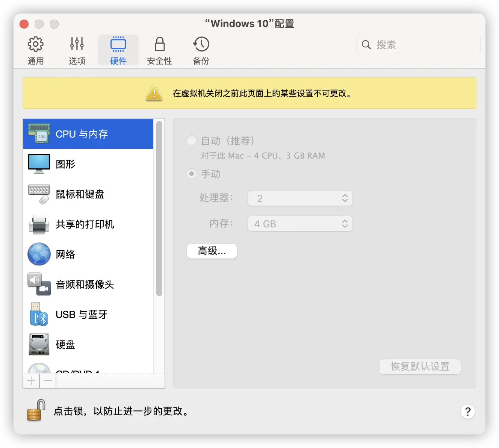Open the 处理器 processor count dropdown

tap(300, 198)
